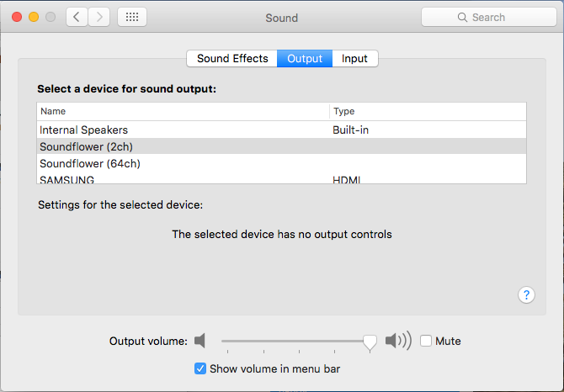Click the magnifying glass search icon
Screen dimensions: 564x392
point(462,18)
